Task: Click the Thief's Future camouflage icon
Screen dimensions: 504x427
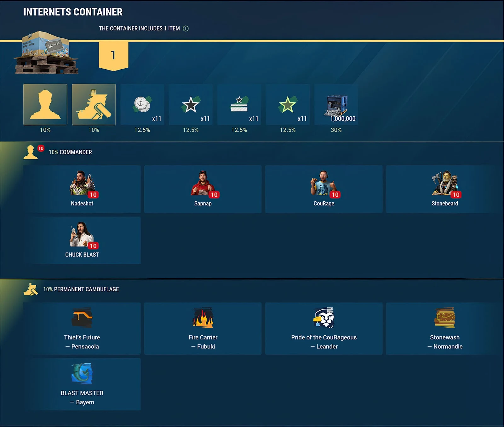Action: pos(82,318)
